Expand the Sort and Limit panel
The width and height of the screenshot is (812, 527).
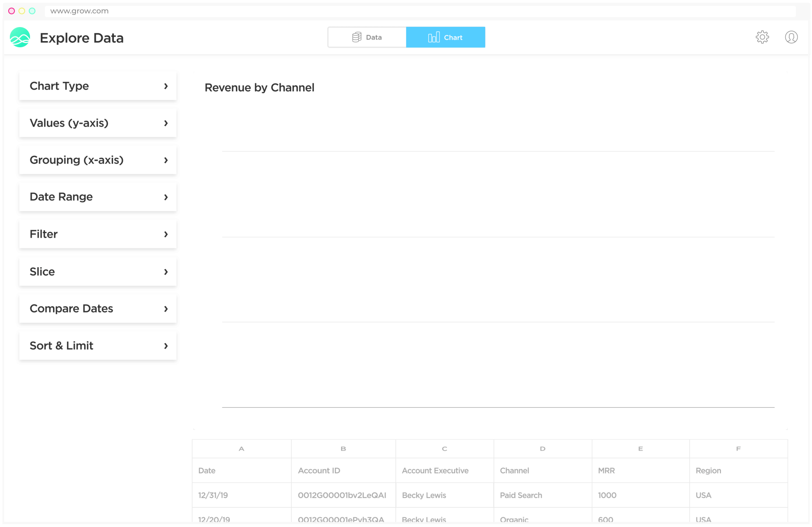pyautogui.click(x=98, y=345)
